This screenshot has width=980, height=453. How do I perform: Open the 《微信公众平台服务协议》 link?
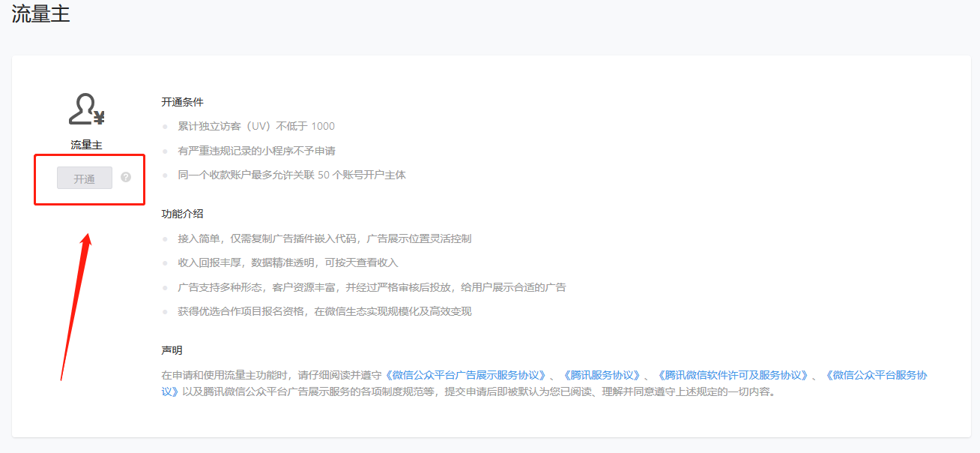[875, 375]
